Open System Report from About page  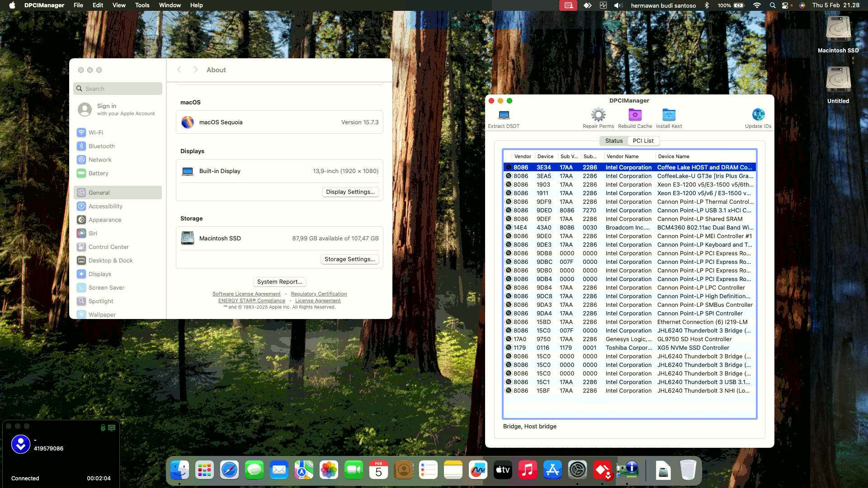click(279, 282)
